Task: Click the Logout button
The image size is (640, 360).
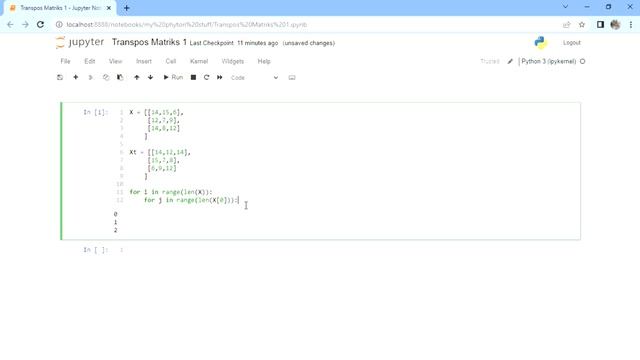Action: (x=571, y=42)
